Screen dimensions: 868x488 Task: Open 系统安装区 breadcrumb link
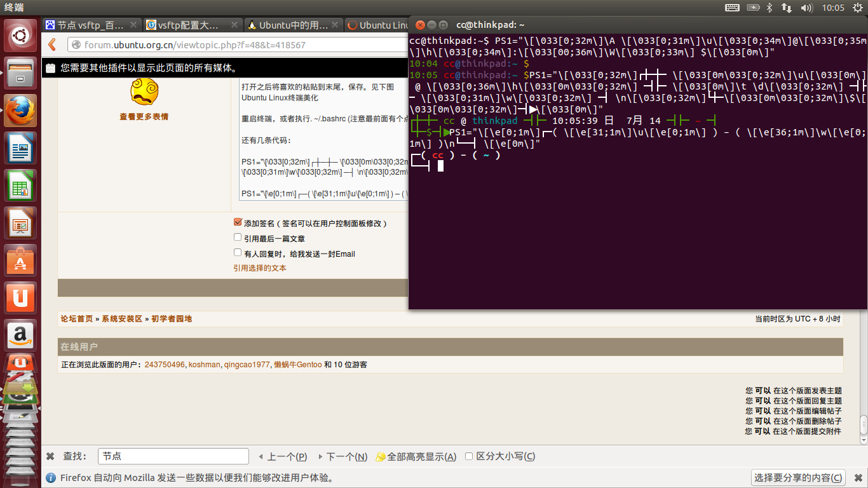point(122,319)
